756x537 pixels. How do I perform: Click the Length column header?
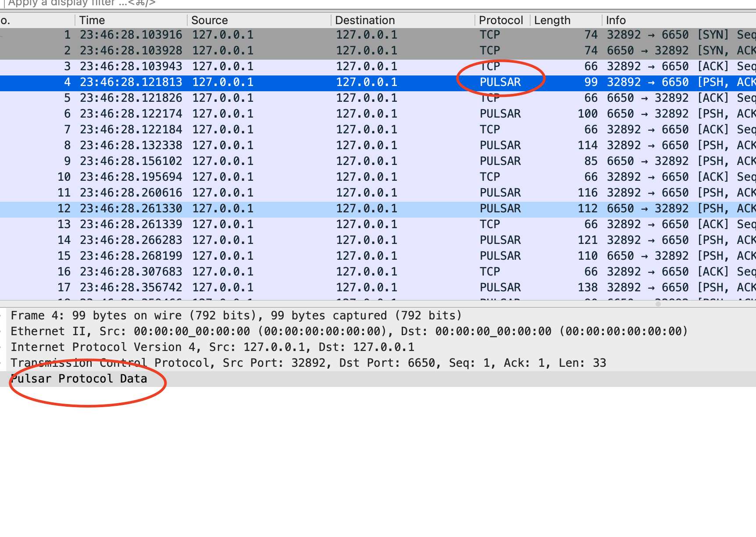tap(552, 20)
